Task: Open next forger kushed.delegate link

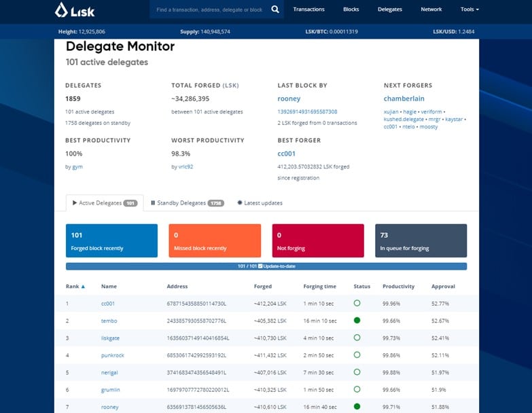Action: click(x=404, y=119)
